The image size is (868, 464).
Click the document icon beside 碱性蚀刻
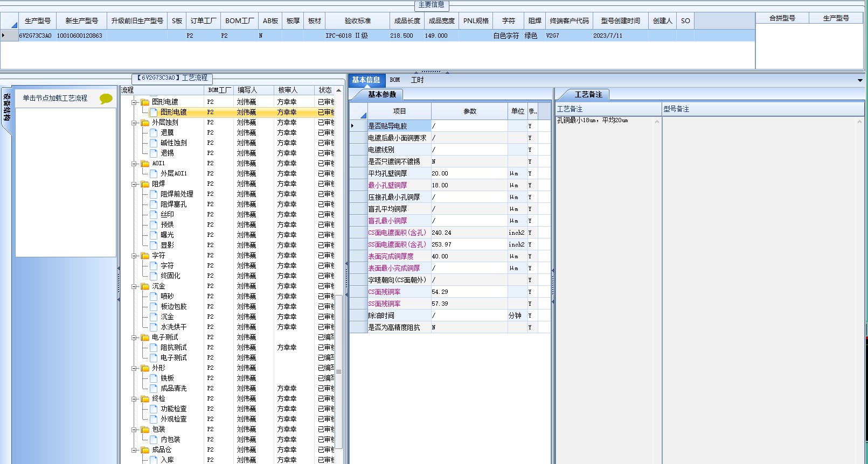pyautogui.click(x=154, y=143)
